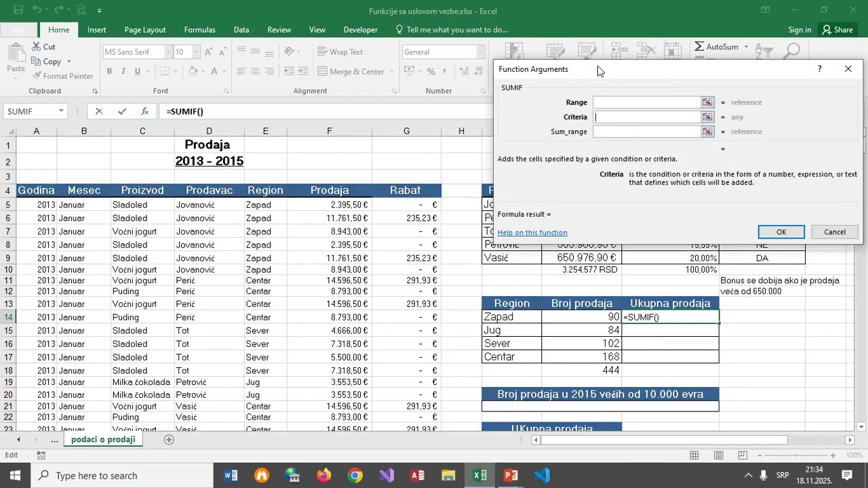Viewport: 868px width, 488px height.
Task: Click the Share button
Action: [x=837, y=30]
